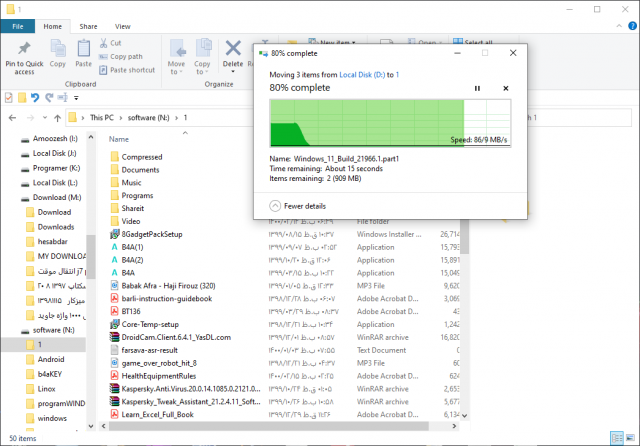Click Paste shortcut button
Screen dimensions: 640x446
[132, 70]
